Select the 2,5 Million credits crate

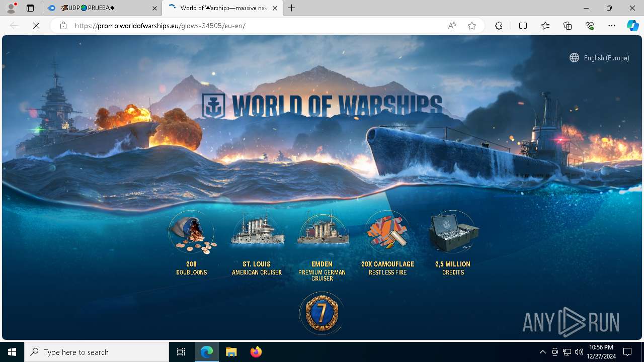click(x=453, y=232)
